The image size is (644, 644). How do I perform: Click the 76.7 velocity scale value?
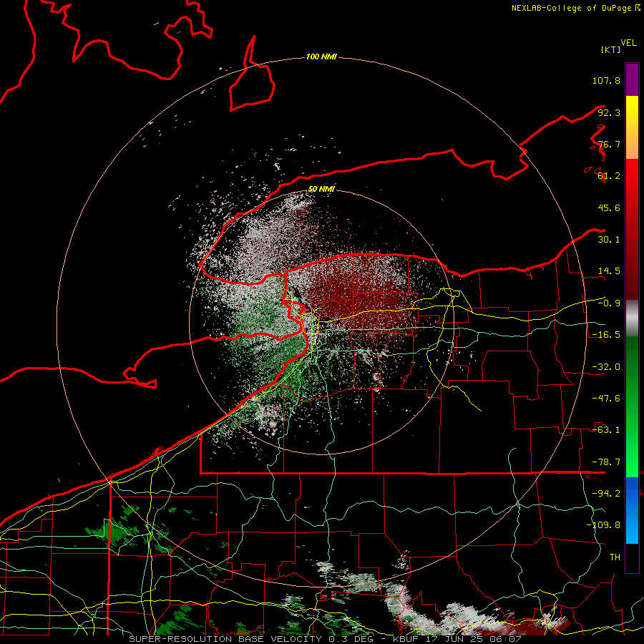(x=609, y=144)
